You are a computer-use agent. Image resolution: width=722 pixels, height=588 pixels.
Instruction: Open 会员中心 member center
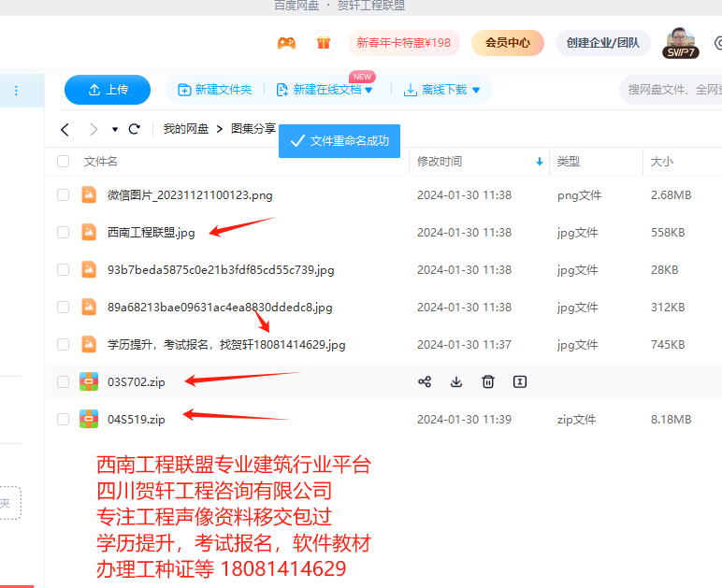[508, 43]
